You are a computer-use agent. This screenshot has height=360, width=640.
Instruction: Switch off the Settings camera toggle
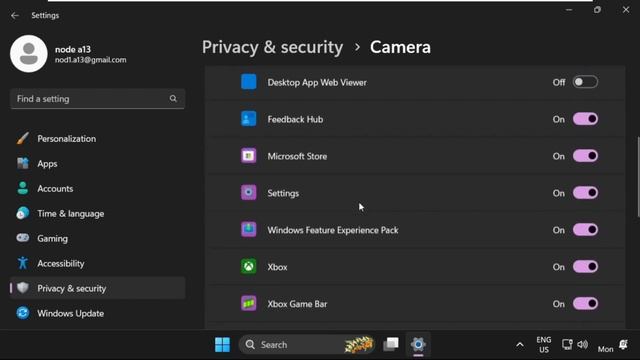585,193
